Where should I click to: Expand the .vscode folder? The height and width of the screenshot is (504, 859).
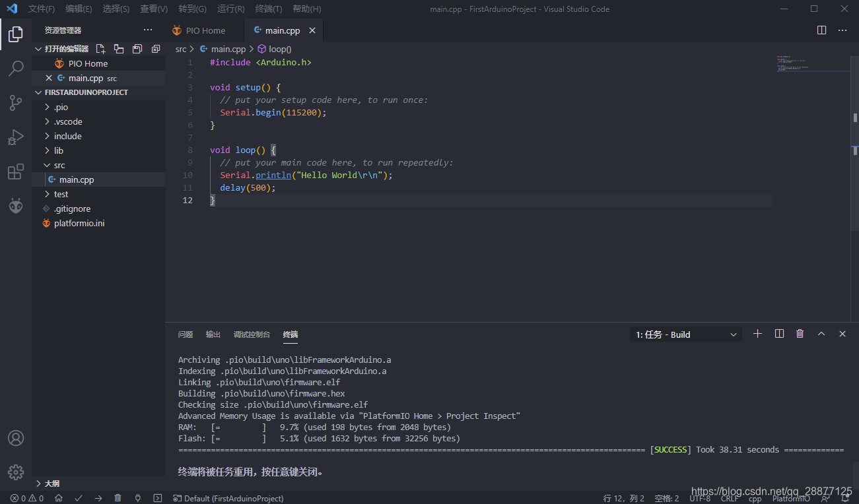47,121
